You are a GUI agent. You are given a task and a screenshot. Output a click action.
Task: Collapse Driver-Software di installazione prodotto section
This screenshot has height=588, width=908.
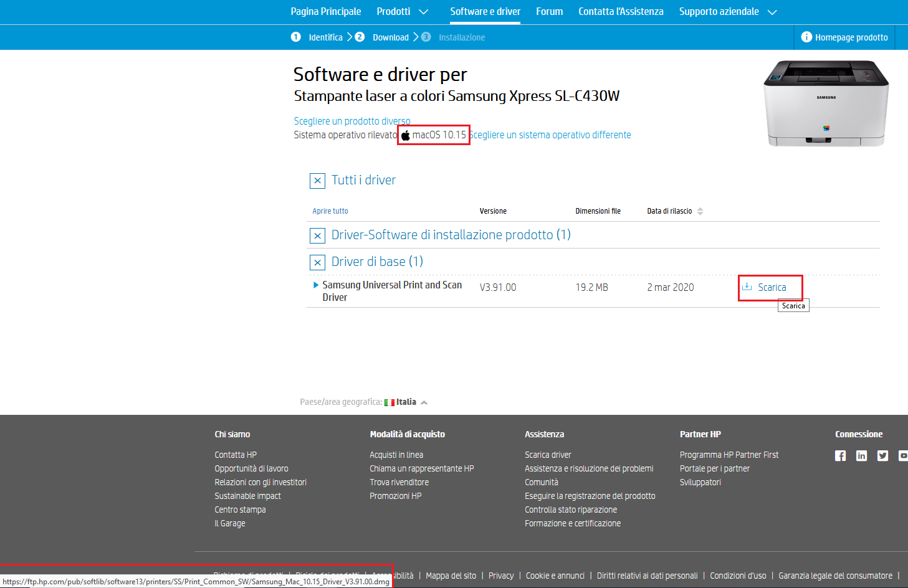pyautogui.click(x=318, y=235)
